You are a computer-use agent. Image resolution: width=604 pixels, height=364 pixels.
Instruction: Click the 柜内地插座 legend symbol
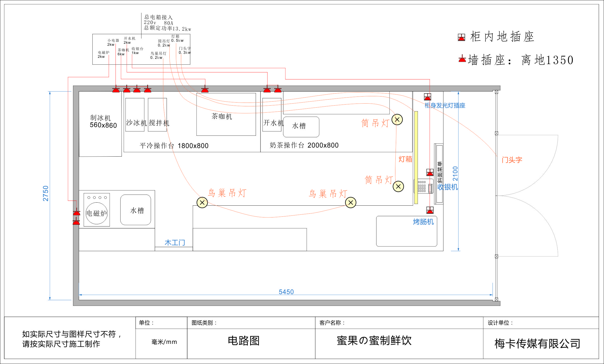(x=461, y=37)
